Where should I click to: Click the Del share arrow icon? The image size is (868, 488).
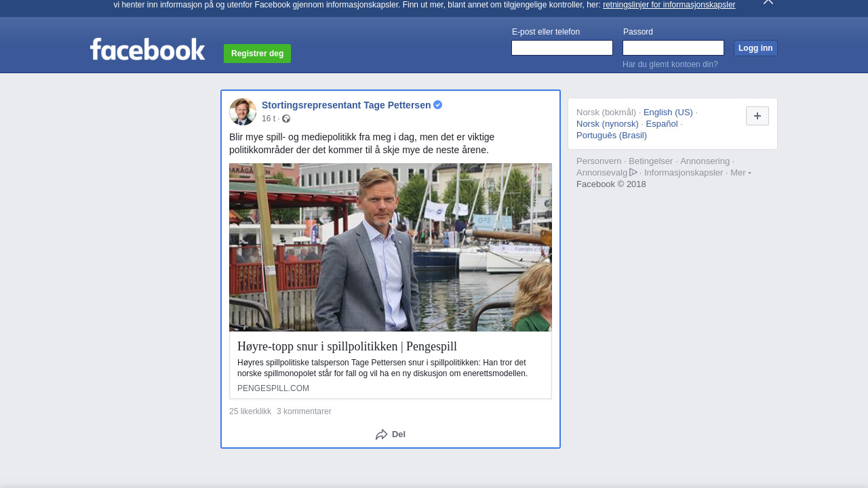coord(382,434)
